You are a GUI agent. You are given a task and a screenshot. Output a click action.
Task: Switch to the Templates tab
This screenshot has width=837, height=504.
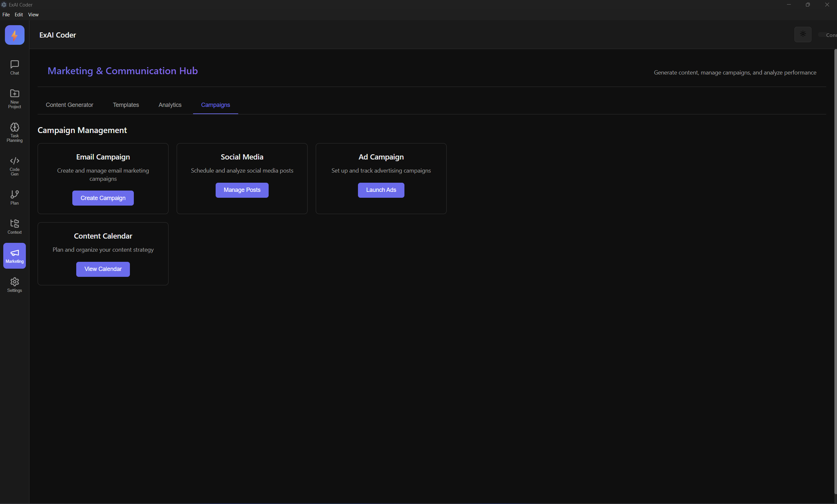point(126,105)
